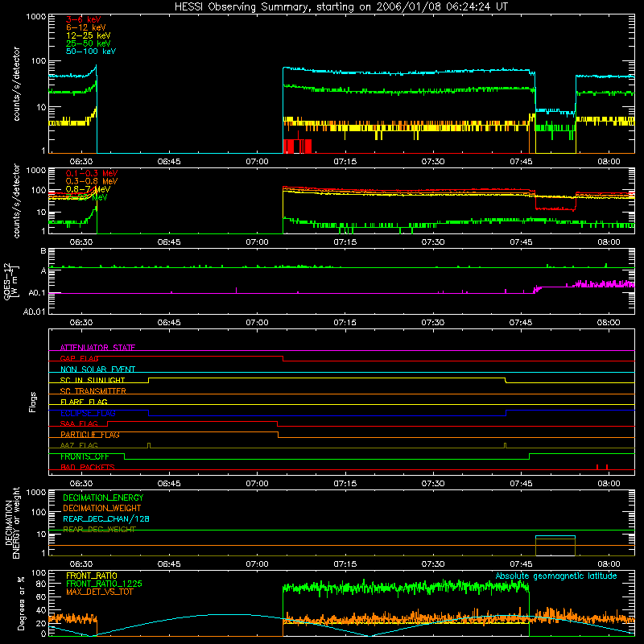Click the 12-25 keV legend label

(x=88, y=35)
